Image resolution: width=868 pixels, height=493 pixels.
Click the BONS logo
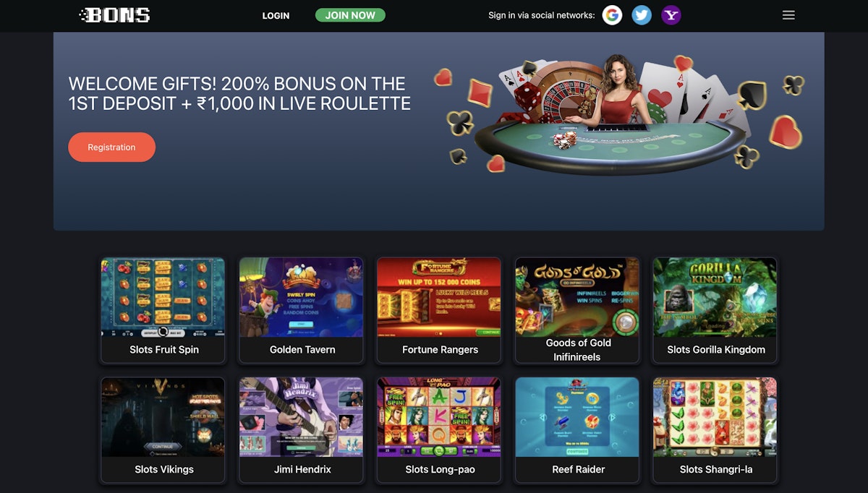(114, 15)
